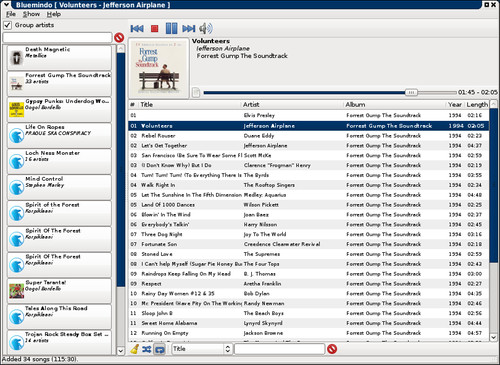This screenshot has width=500, height=365.
Task: Select the Respect track
Action: click(x=309, y=284)
